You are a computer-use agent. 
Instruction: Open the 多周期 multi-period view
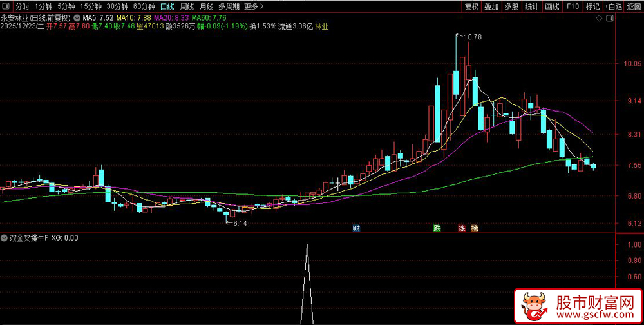229,6
